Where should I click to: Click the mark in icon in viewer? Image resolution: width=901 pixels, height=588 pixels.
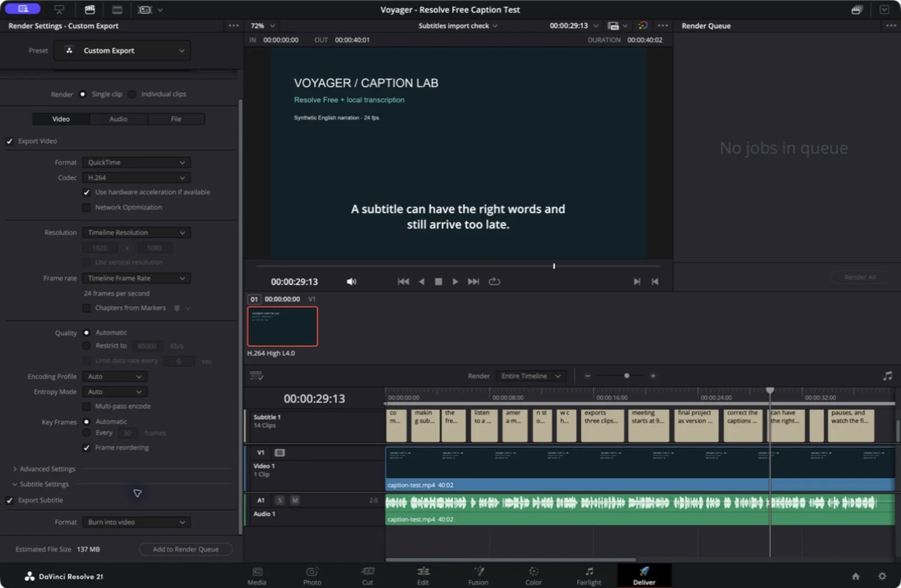click(x=636, y=281)
